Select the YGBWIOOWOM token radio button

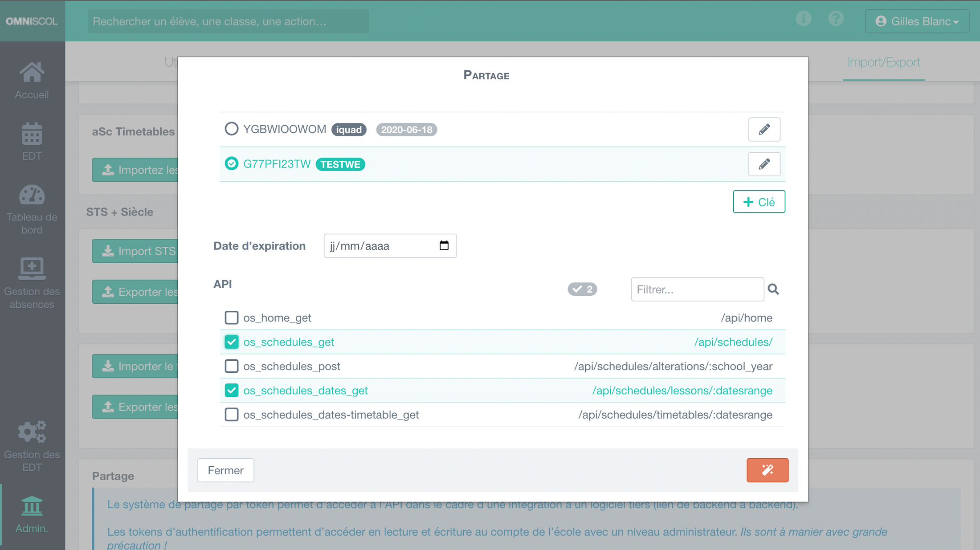[231, 129]
